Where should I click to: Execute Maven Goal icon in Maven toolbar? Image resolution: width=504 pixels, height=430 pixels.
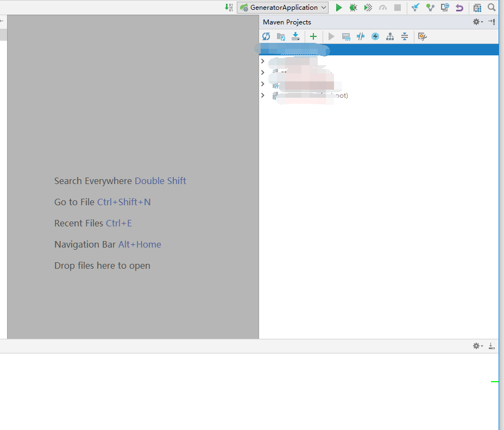346,37
